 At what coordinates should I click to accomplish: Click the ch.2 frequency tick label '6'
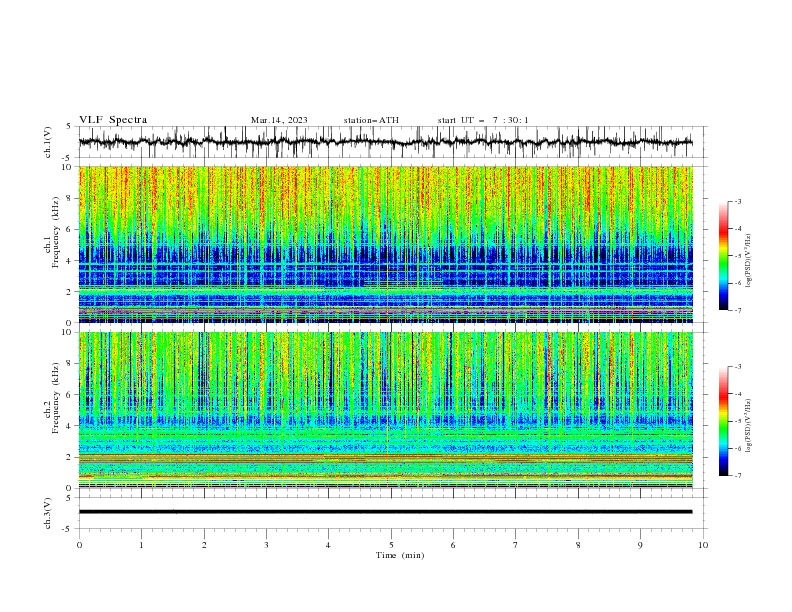tap(70, 395)
